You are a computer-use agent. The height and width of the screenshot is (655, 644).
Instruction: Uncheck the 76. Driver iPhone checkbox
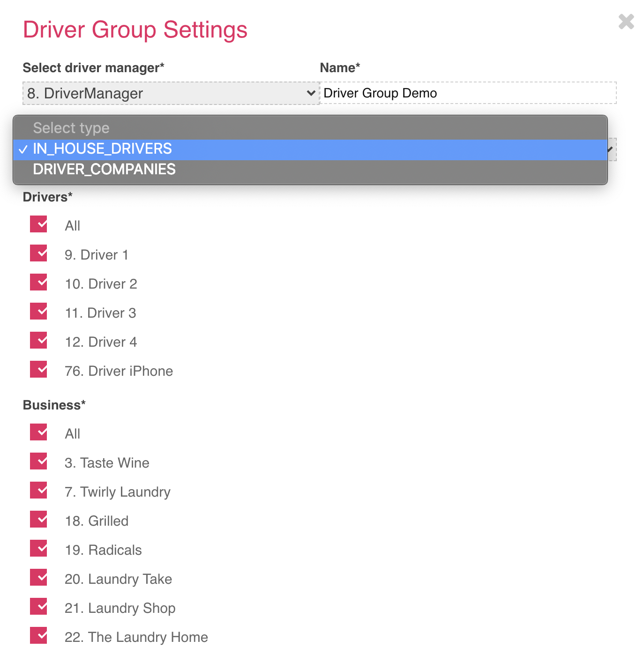(39, 370)
